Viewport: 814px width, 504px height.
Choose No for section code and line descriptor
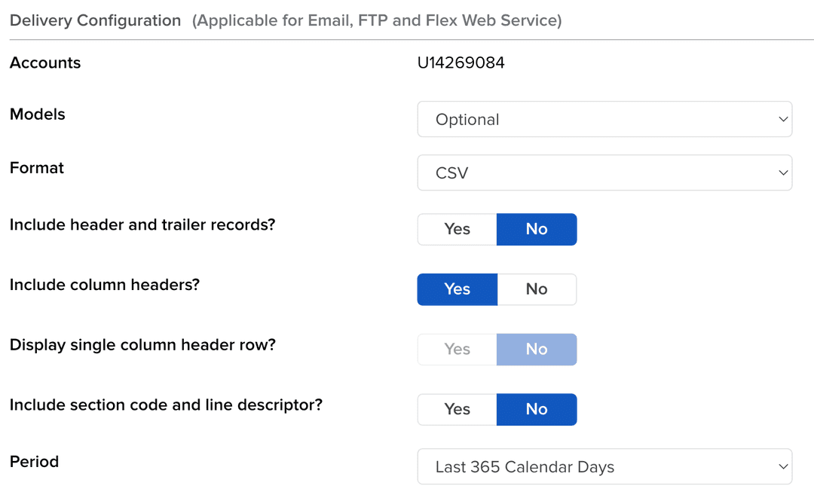(x=537, y=409)
